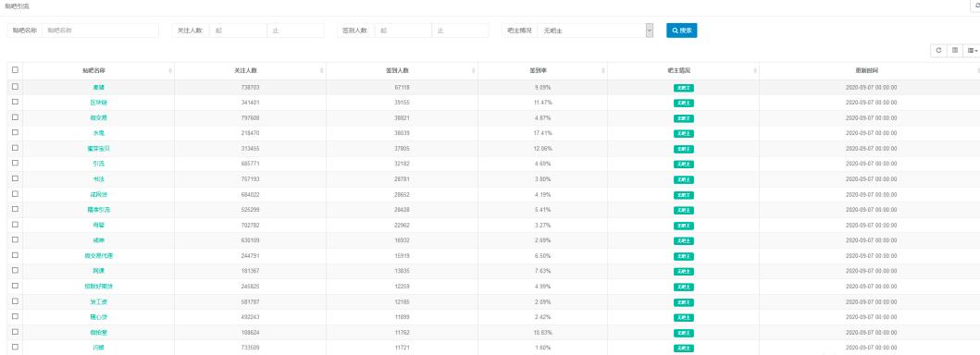
Task: Focus the 签到人数 起 minimum input
Action: (x=403, y=30)
